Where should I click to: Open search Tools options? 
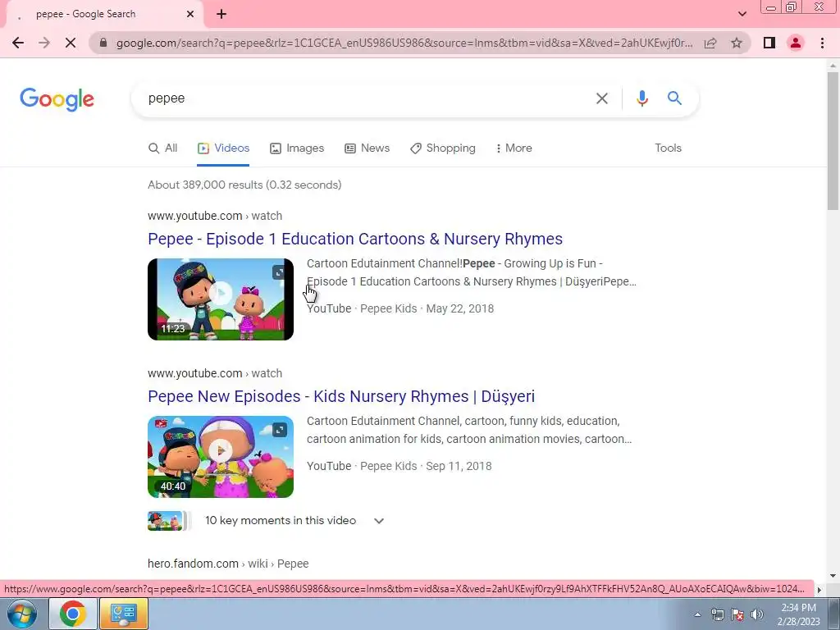(x=668, y=148)
